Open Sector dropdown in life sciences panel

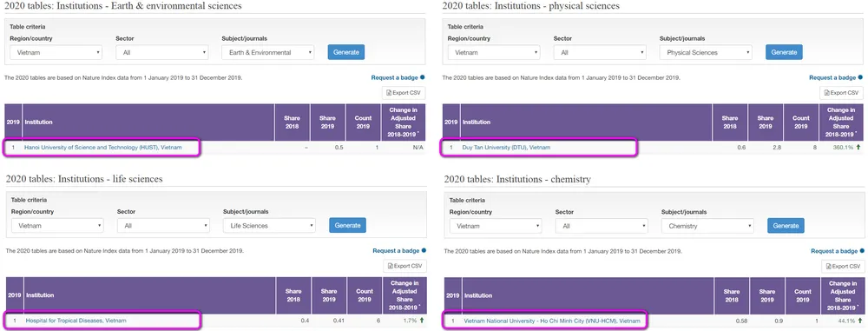click(163, 226)
